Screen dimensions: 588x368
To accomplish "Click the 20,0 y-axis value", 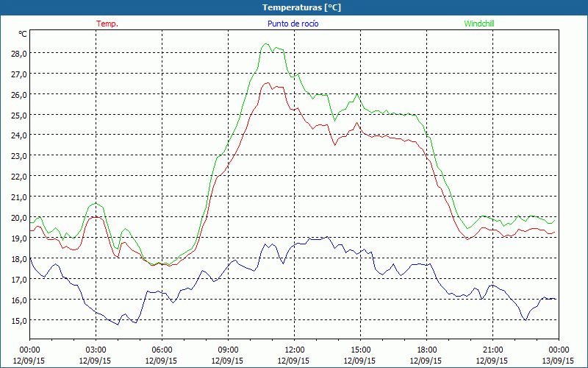I will (x=19, y=218).
